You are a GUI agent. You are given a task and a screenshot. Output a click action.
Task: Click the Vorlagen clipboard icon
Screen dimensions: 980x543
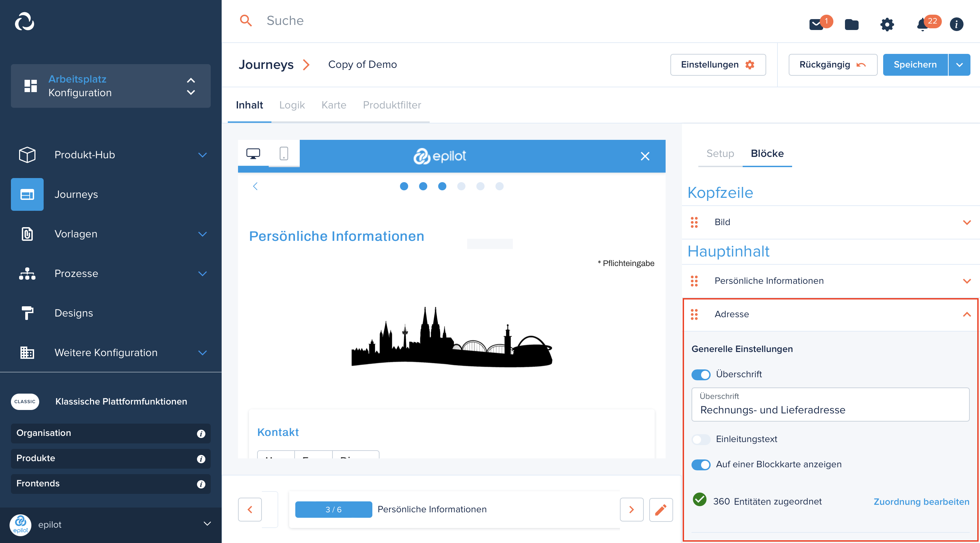(x=27, y=234)
